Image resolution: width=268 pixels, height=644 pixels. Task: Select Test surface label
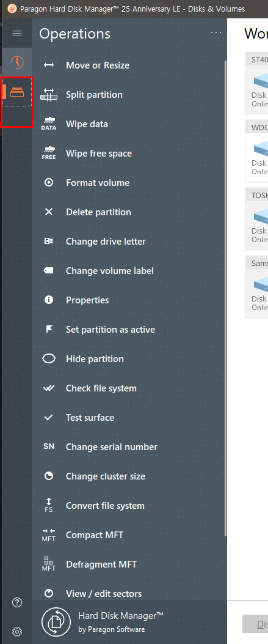(90, 418)
